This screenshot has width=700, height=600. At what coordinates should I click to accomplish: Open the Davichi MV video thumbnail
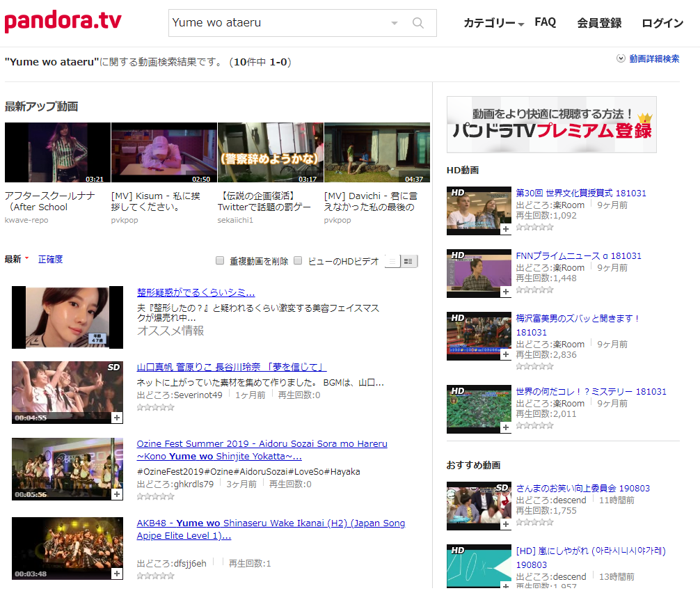click(x=377, y=152)
